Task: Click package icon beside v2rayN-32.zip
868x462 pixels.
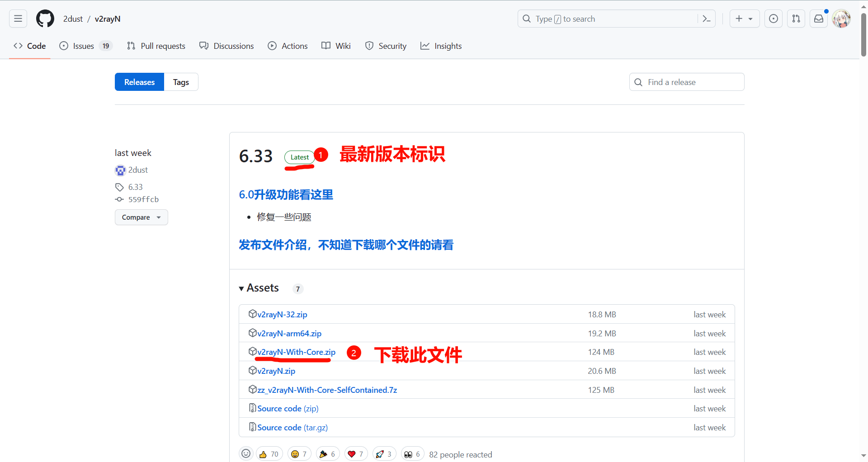Action: coord(252,314)
